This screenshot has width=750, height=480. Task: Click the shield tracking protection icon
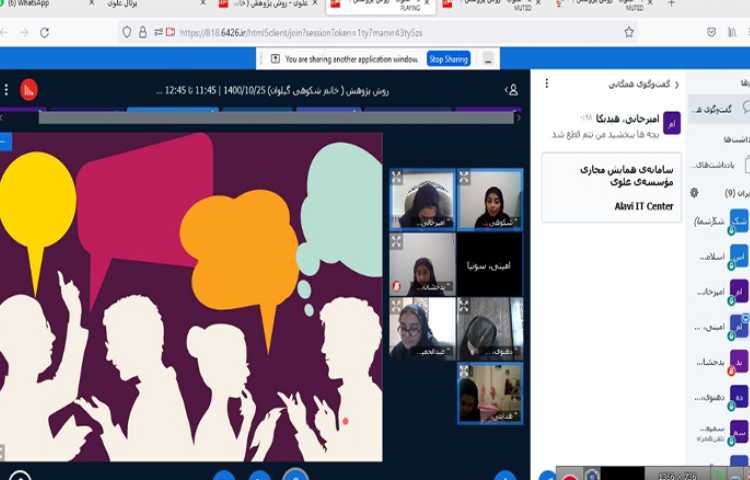[127, 32]
